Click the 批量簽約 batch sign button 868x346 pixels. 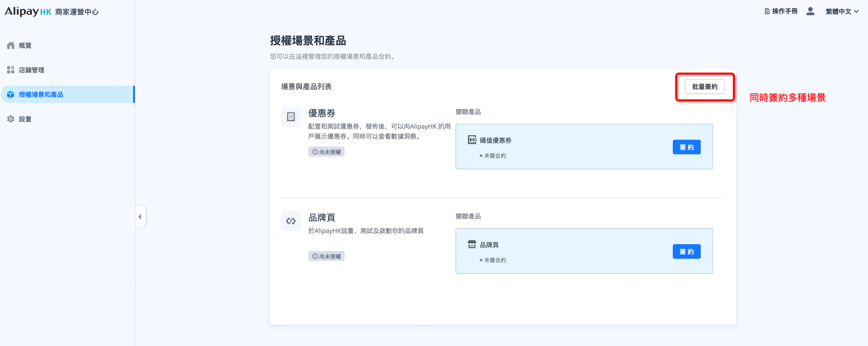[x=704, y=86]
